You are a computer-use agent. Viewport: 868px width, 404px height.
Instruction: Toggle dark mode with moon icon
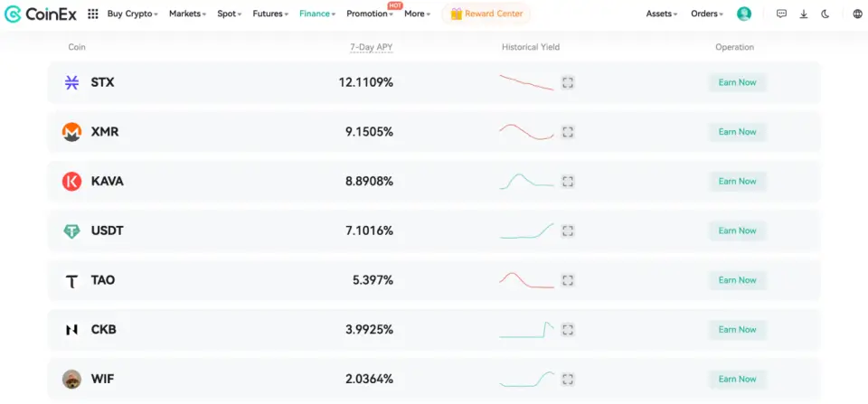826,14
